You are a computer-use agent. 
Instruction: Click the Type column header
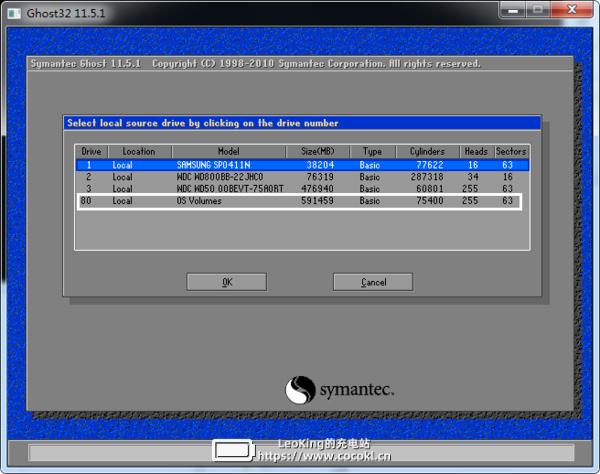(373, 151)
